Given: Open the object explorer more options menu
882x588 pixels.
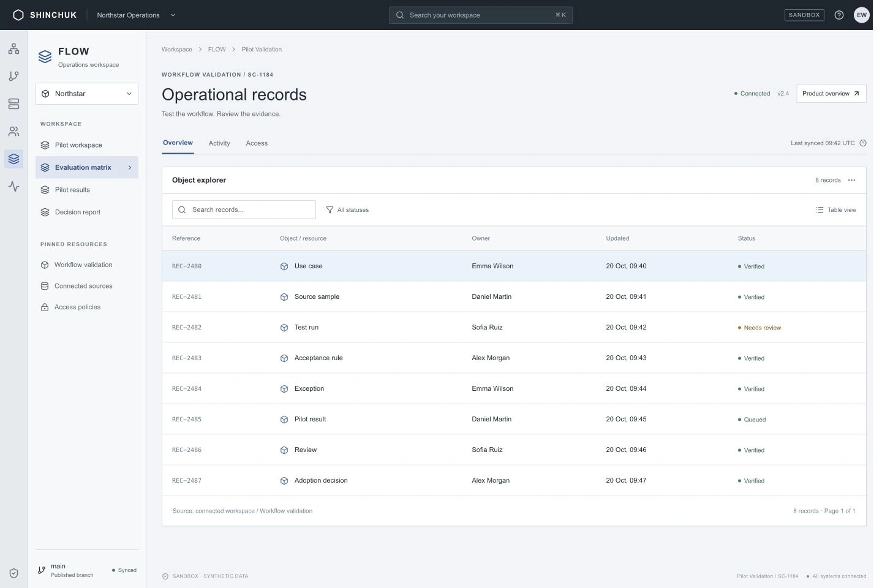Looking at the screenshot, I should click(851, 180).
